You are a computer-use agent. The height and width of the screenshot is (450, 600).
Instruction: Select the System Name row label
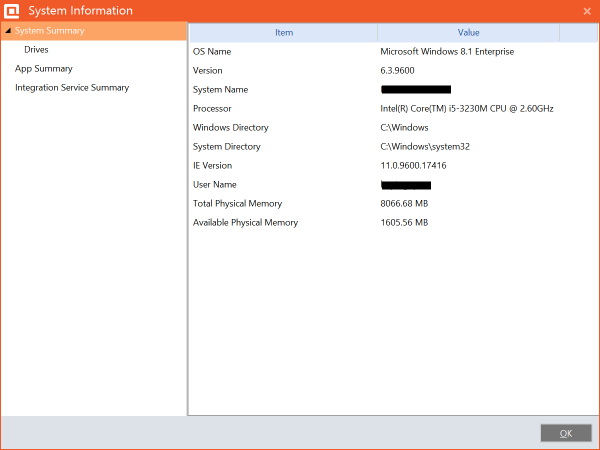click(220, 90)
